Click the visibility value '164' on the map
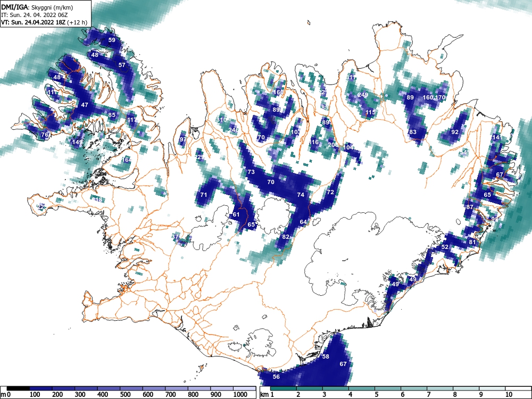 click(x=126, y=160)
